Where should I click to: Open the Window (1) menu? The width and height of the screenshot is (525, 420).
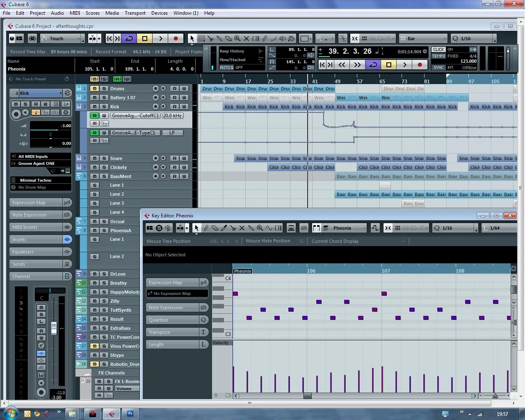coord(186,13)
